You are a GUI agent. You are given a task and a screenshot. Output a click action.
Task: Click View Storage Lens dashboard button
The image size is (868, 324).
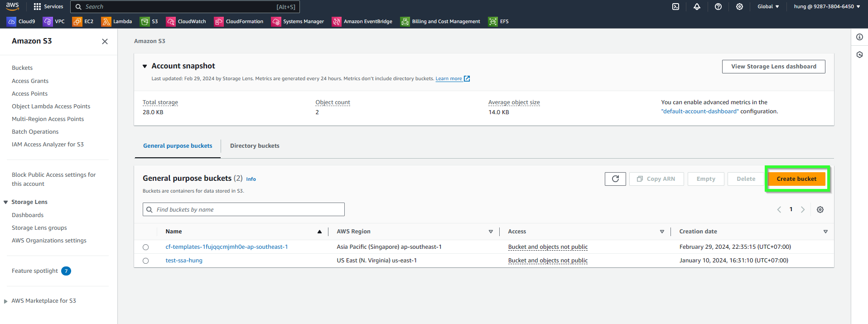point(773,67)
